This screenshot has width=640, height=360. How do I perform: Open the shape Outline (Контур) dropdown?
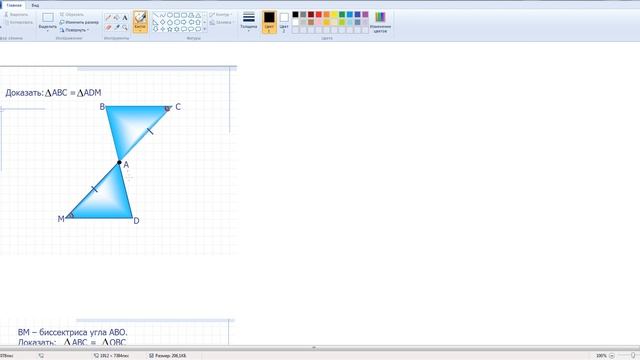220,15
